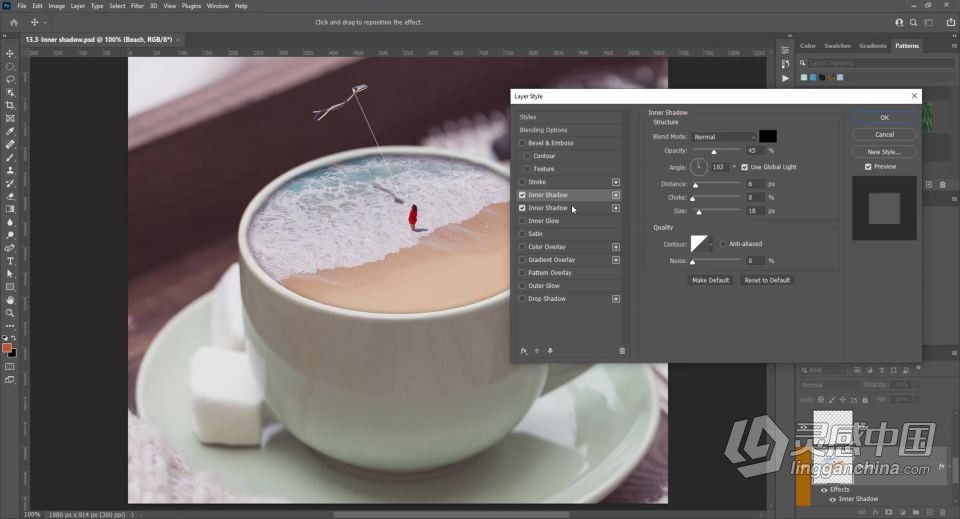The height and width of the screenshot is (519, 960).
Task: Select the Lasso tool
Action: (x=10, y=80)
